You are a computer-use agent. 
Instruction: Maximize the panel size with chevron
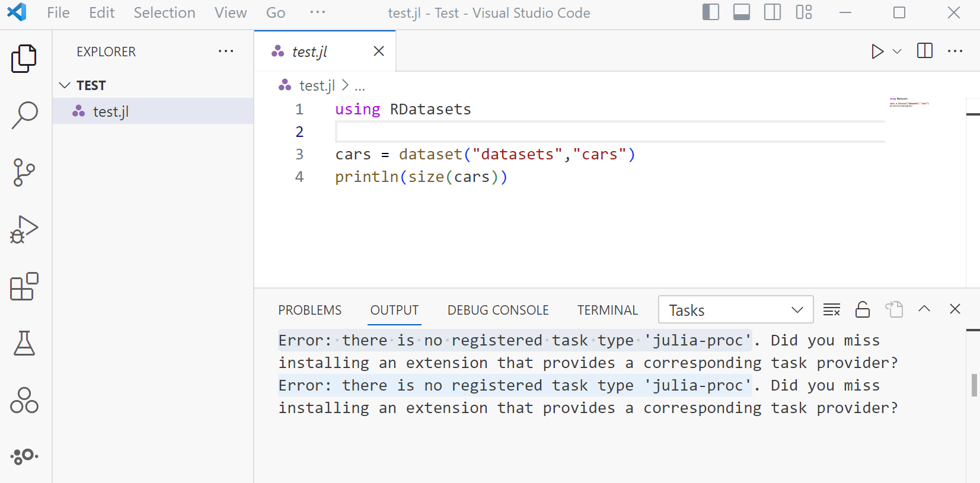[x=924, y=309]
